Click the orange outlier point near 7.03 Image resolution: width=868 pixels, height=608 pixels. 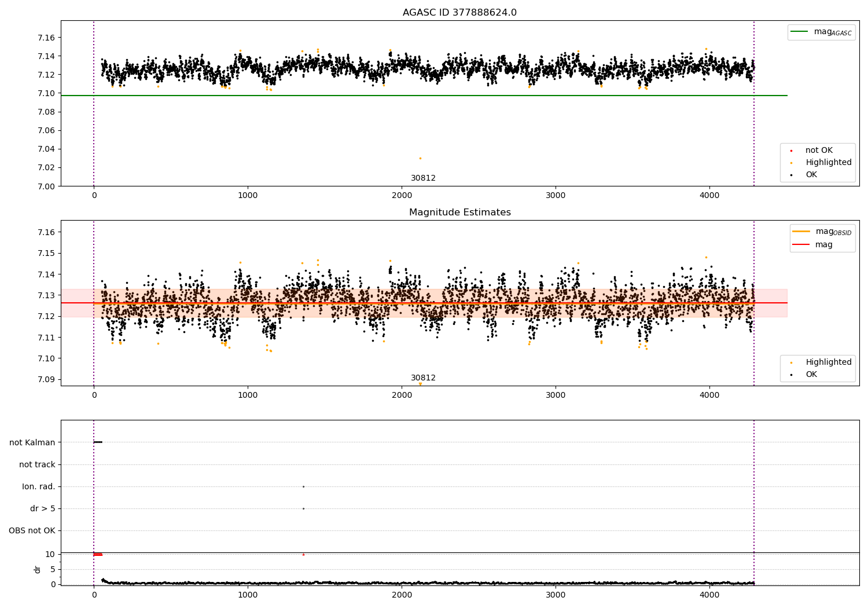tap(420, 158)
